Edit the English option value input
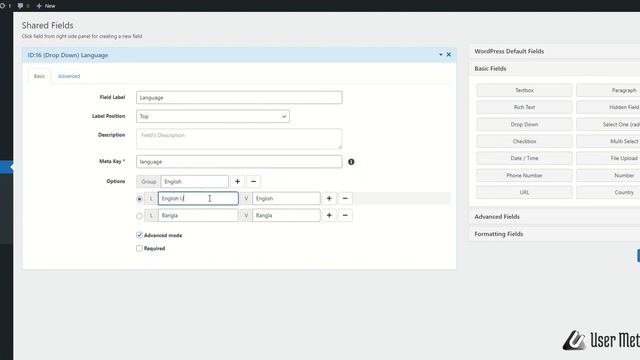The width and height of the screenshot is (640, 360). (x=286, y=198)
